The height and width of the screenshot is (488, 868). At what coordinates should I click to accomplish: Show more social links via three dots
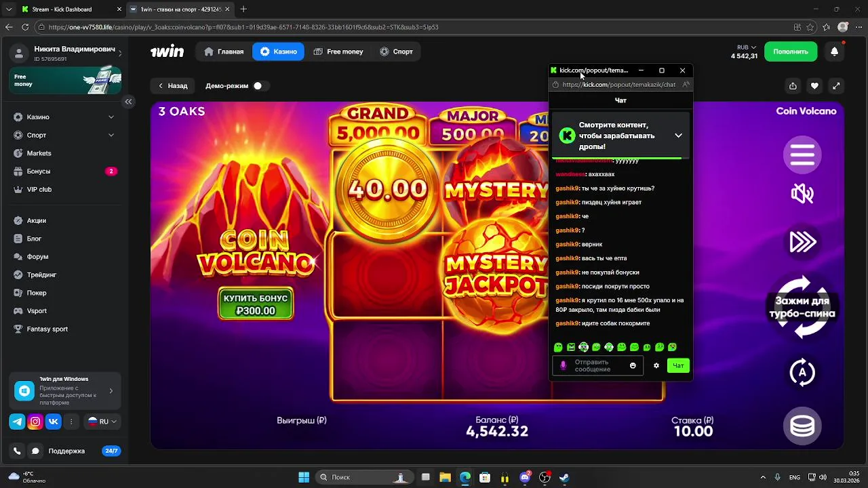[x=71, y=422]
